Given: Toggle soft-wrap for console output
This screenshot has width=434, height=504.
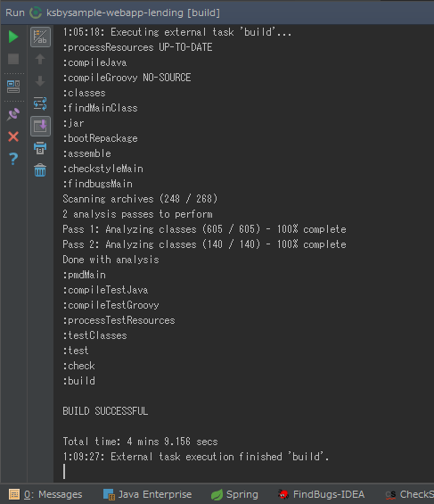Looking at the screenshot, I should (x=40, y=103).
